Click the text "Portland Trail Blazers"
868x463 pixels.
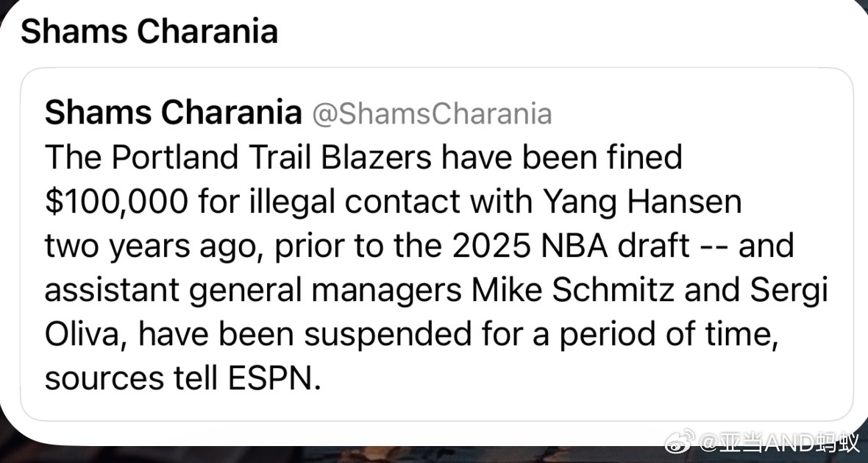271,158
